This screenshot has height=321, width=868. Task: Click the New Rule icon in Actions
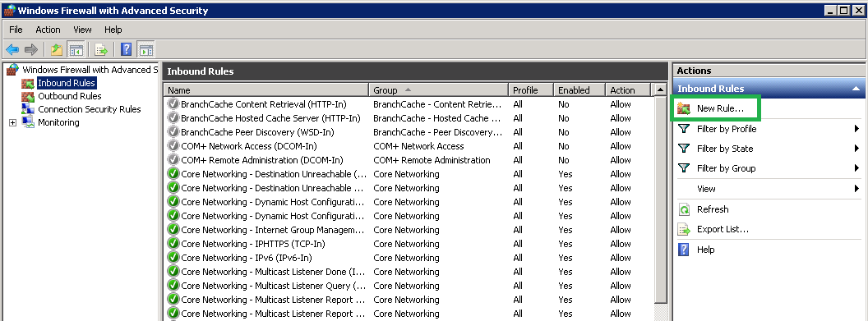[x=684, y=109]
